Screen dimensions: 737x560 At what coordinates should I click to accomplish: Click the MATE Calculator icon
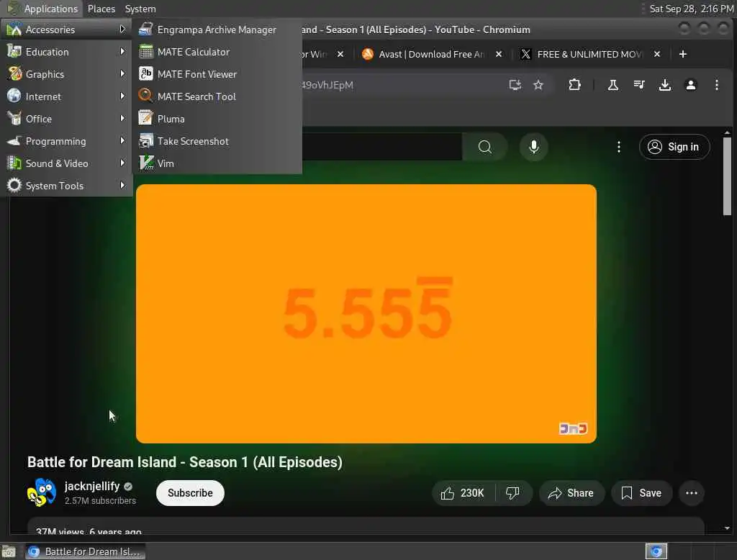[145, 52]
